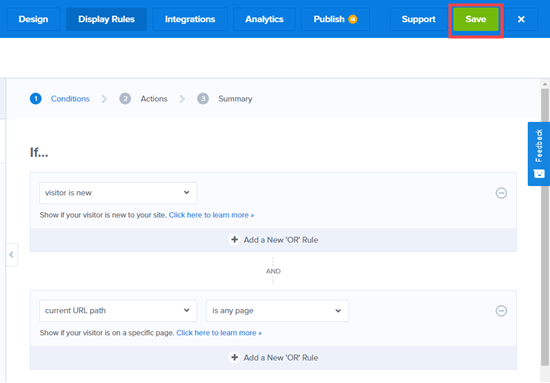Click the step 1 number circle
Image resolution: width=550 pixels, height=383 pixels.
(35, 99)
